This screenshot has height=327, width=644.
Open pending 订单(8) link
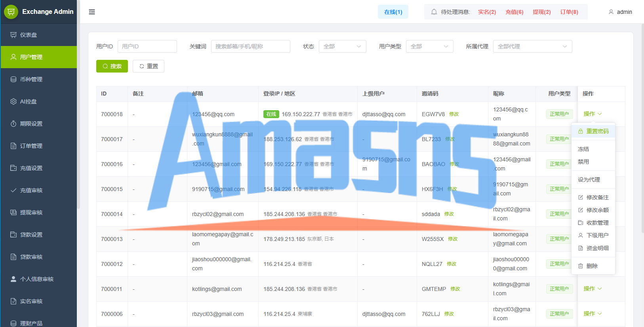(x=569, y=12)
